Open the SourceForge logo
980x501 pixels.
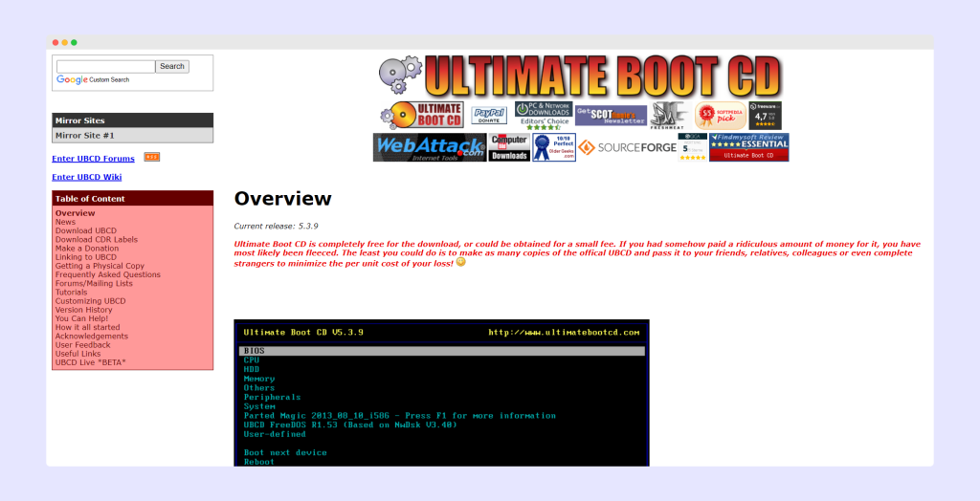pos(627,147)
